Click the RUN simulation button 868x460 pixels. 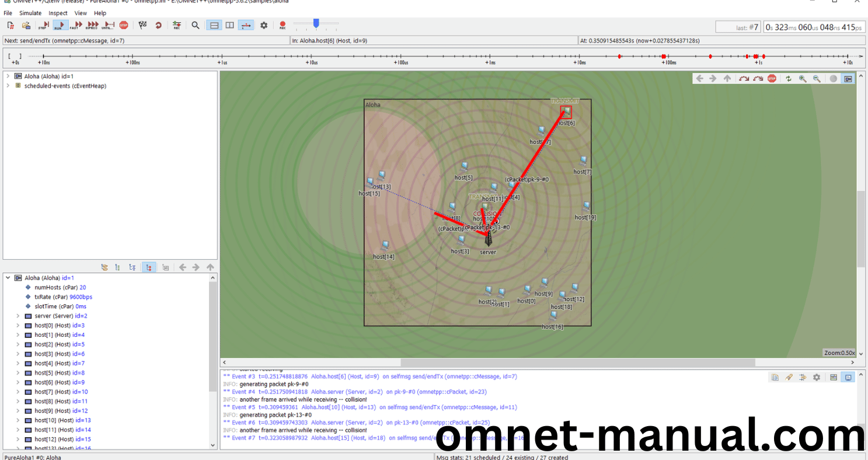point(60,26)
